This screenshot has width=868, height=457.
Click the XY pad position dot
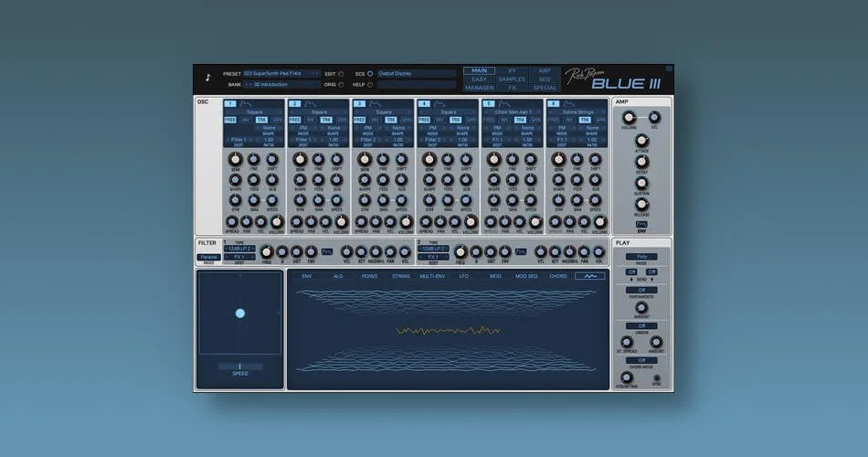point(240,314)
